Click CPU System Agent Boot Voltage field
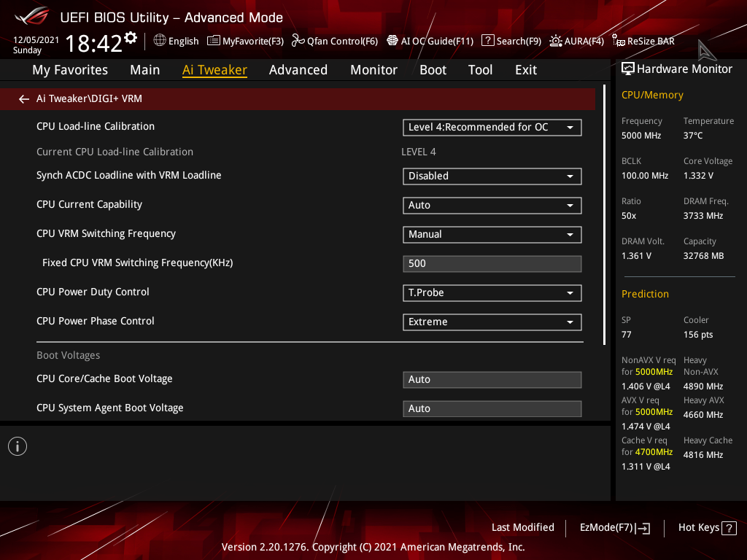The height and width of the screenshot is (560, 747). 492,409
